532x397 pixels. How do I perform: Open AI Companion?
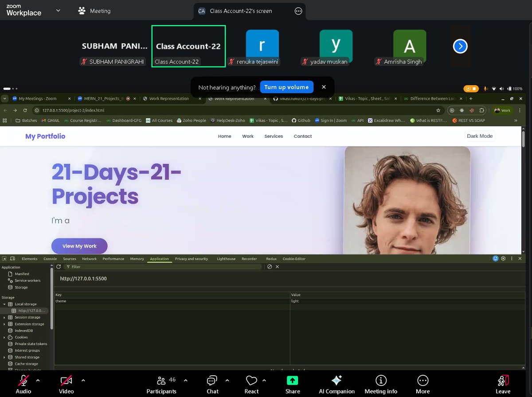[336, 384]
